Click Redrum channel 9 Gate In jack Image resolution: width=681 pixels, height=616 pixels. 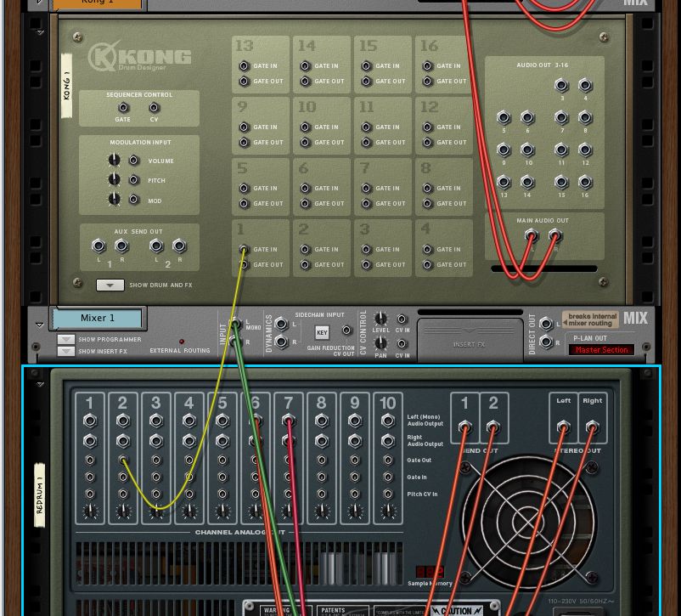(355, 477)
